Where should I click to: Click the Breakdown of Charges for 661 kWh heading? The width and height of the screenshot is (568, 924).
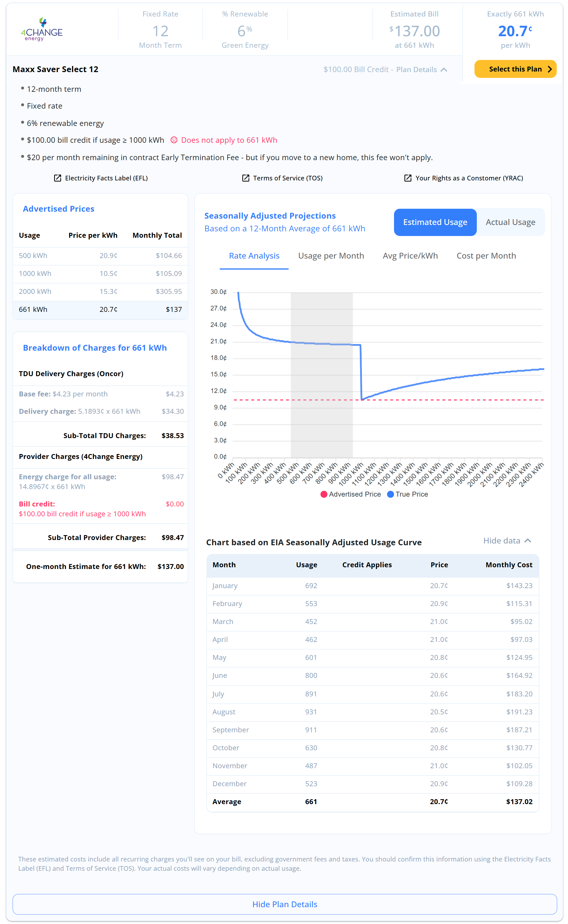point(95,348)
